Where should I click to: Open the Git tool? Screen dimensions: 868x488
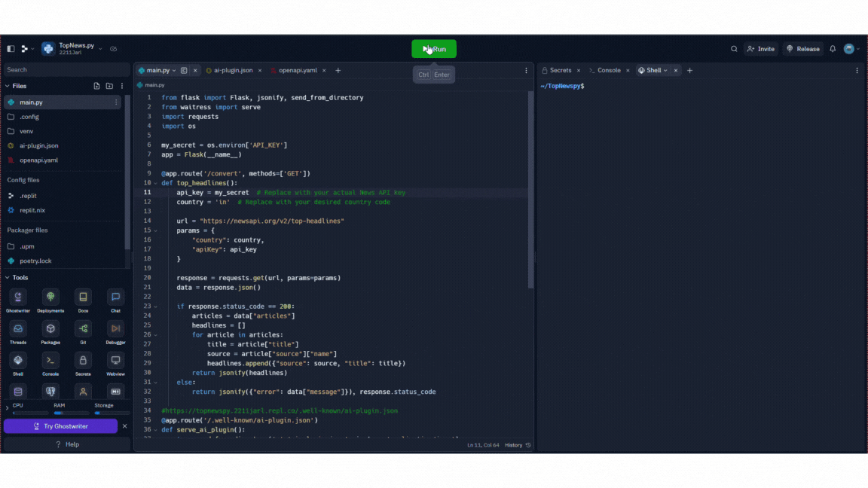(83, 329)
